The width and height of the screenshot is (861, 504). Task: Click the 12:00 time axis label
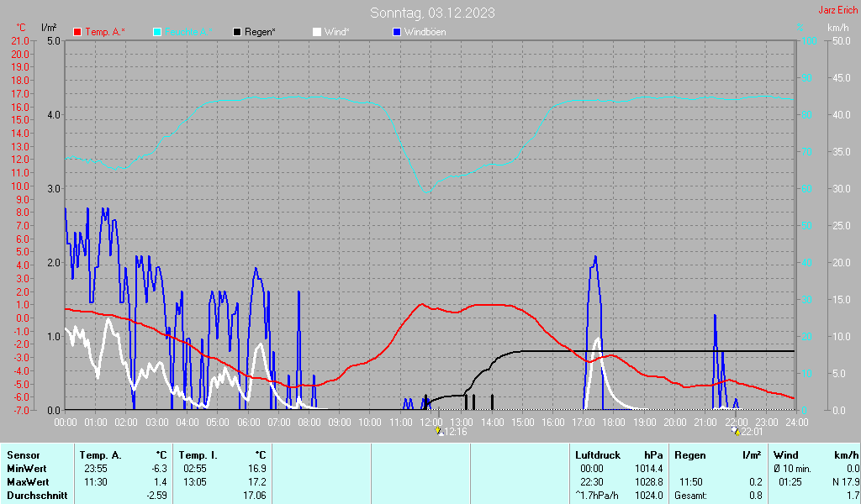point(431,423)
